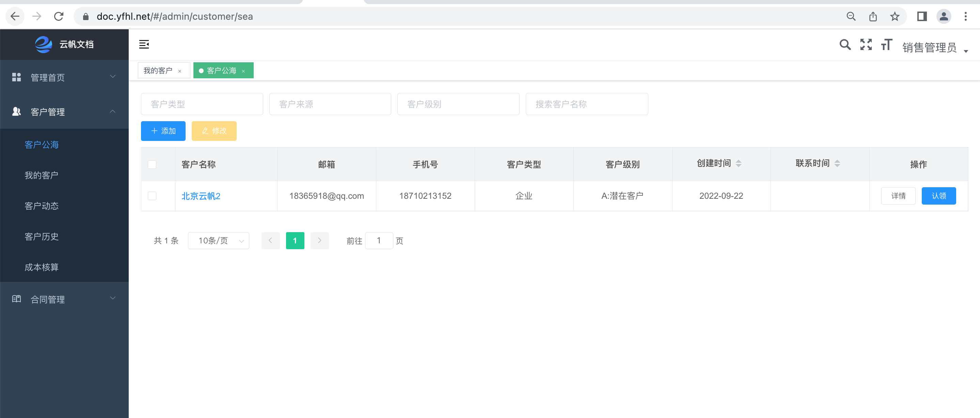Click the 2022-09-22 date cell

coord(721,196)
